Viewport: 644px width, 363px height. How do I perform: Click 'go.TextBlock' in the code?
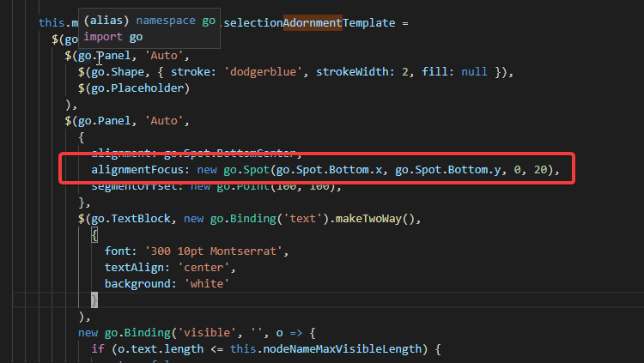pos(131,219)
